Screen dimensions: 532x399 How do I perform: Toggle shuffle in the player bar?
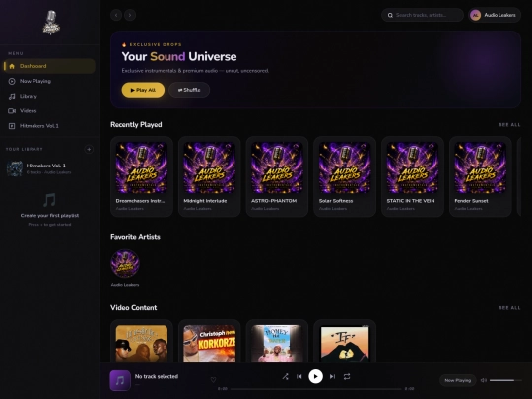click(x=286, y=377)
